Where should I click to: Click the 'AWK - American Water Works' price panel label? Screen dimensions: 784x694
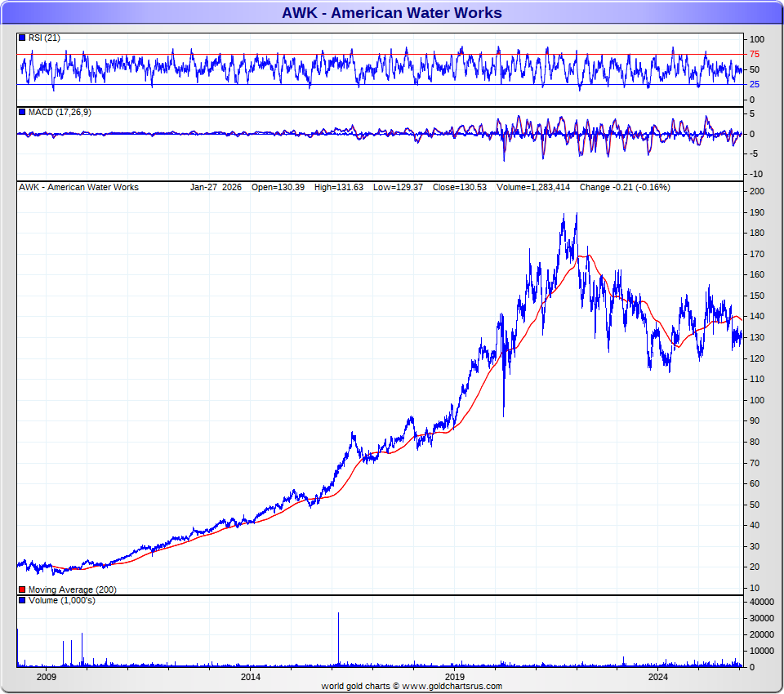(x=79, y=187)
